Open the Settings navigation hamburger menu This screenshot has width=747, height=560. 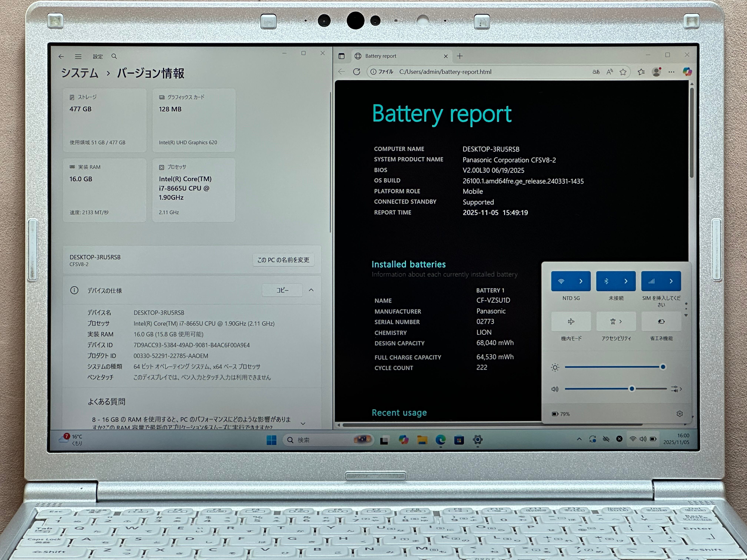click(78, 57)
